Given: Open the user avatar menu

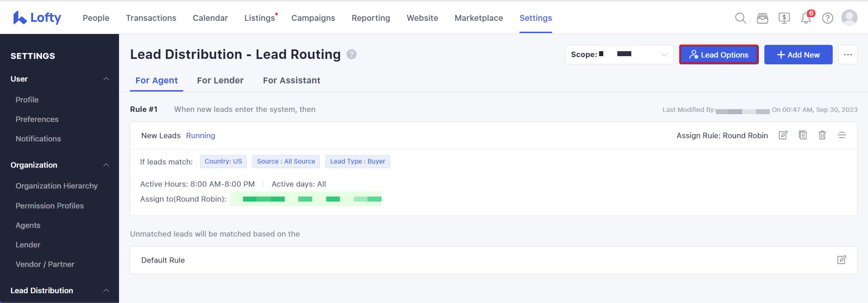Looking at the screenshot, I should point(849,18).
